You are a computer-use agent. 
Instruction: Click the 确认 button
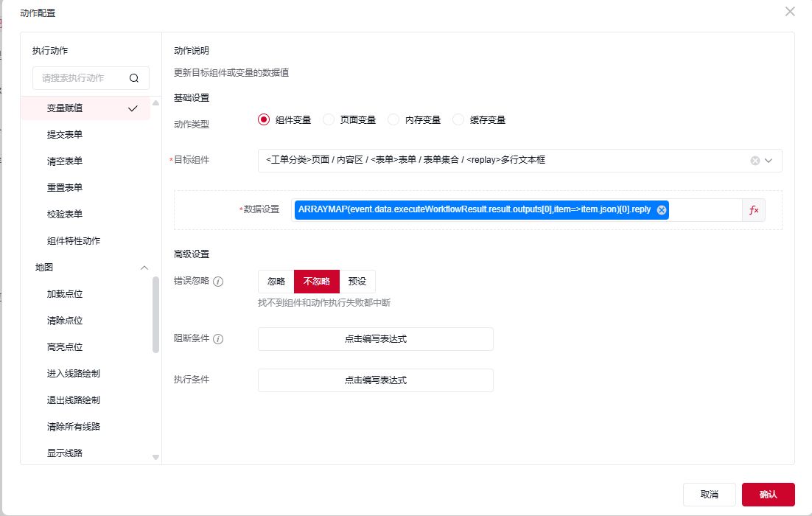tap(768, 494)
